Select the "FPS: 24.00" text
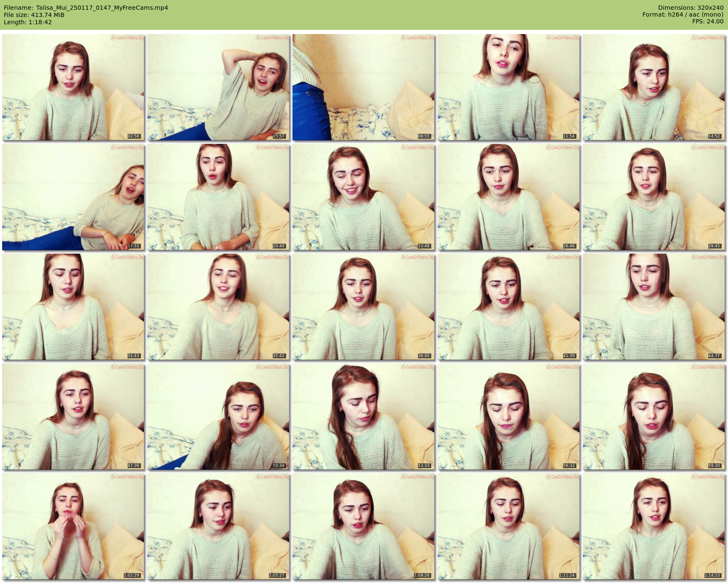The height and width of the screenshot is (583, 728). click(x=708, y=21)
